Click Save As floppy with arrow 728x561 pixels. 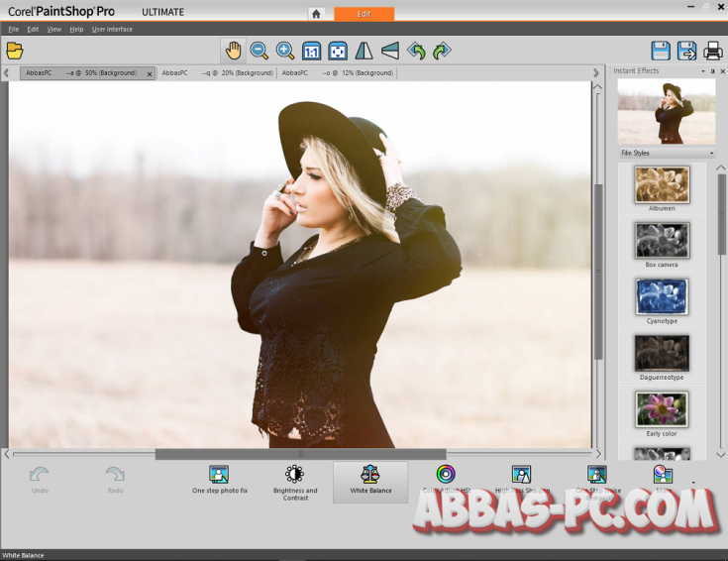click(686, 51)
